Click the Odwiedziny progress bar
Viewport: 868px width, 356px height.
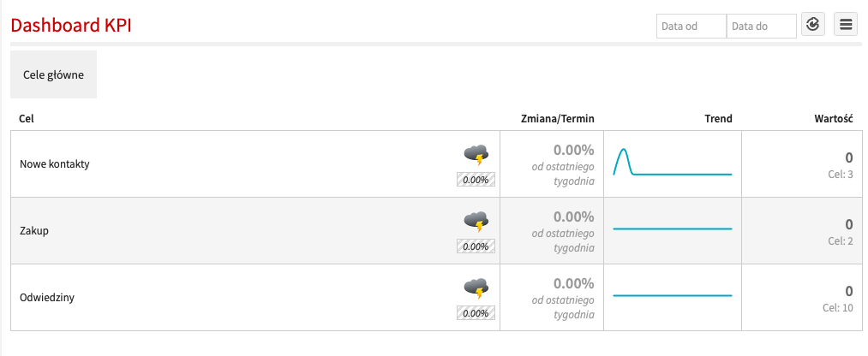click(476, 313)
